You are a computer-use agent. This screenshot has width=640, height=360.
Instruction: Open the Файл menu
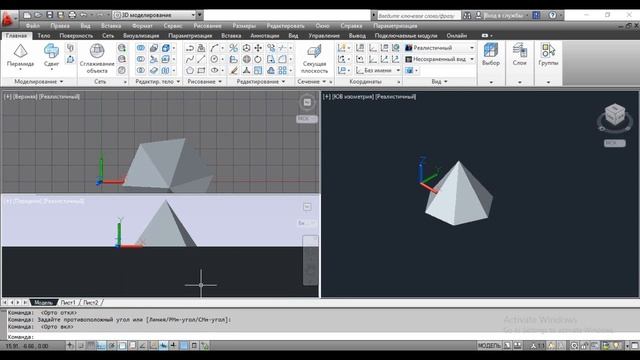point(33,26)
